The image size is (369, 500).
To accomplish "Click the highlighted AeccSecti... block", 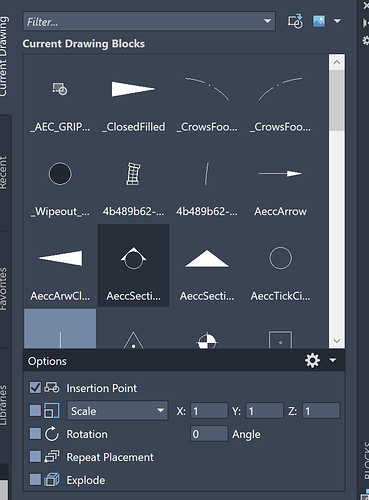I will (133, 266).
